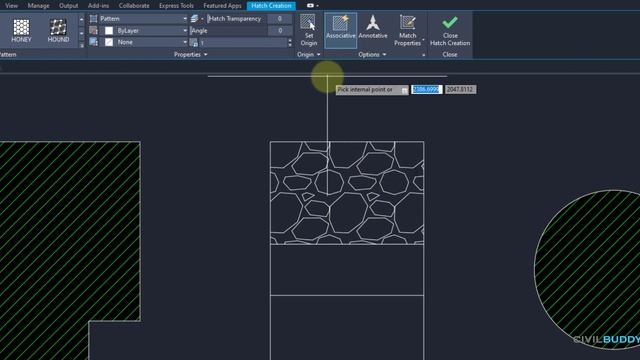
Task: Click the hatch type icon beside Pattern
Action: (93, 19)
